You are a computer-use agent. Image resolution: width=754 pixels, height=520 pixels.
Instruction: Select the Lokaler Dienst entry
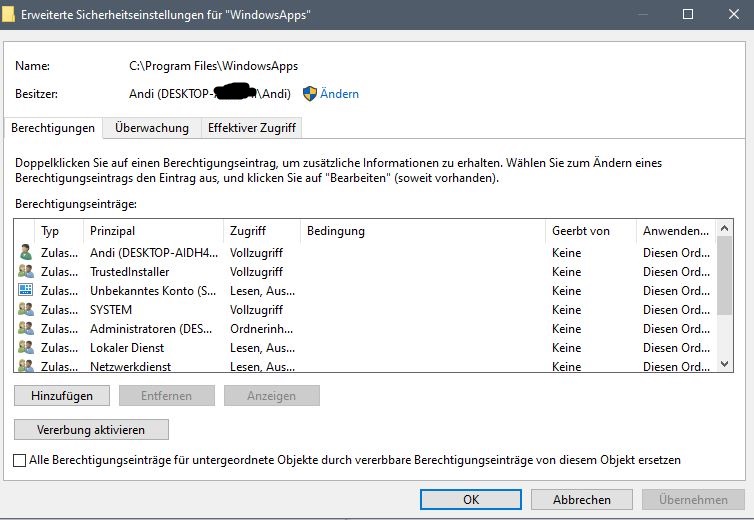coord(127,348)
